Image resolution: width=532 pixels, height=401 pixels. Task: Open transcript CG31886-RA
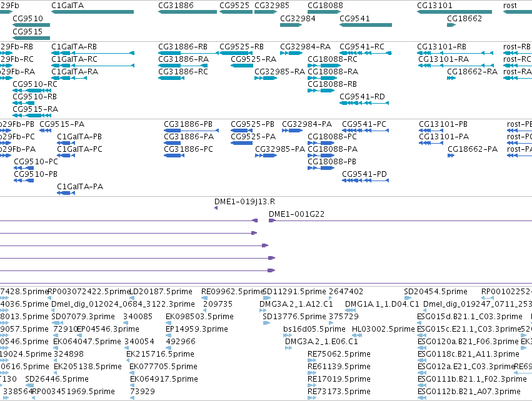(184, 59)
